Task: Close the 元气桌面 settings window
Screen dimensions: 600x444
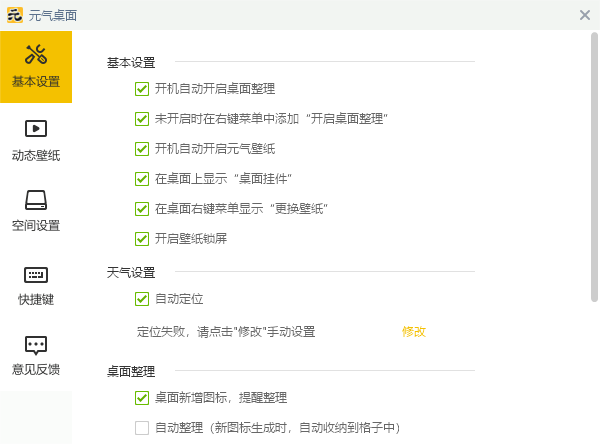Action: point(584,15)
